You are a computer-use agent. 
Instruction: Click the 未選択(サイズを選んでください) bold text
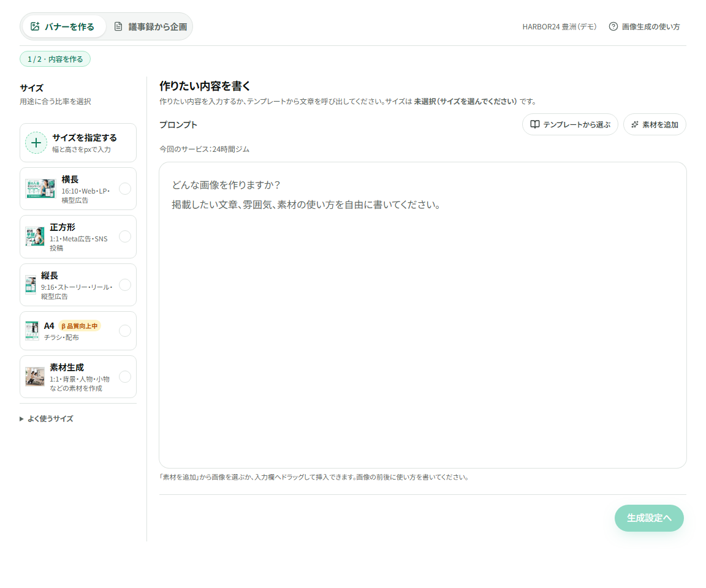(465, 102)
